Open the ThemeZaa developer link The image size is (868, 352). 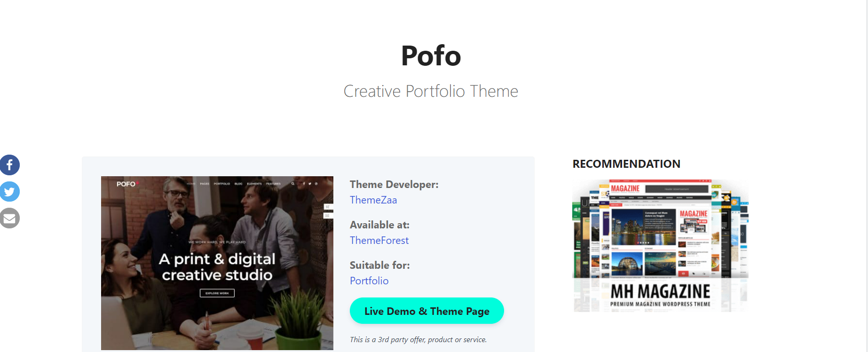373,200
